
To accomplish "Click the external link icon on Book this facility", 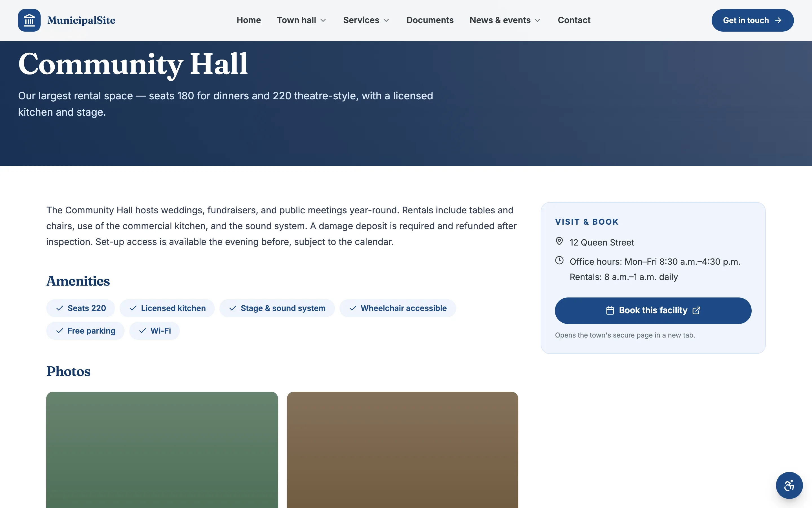I will coord(696,310).
